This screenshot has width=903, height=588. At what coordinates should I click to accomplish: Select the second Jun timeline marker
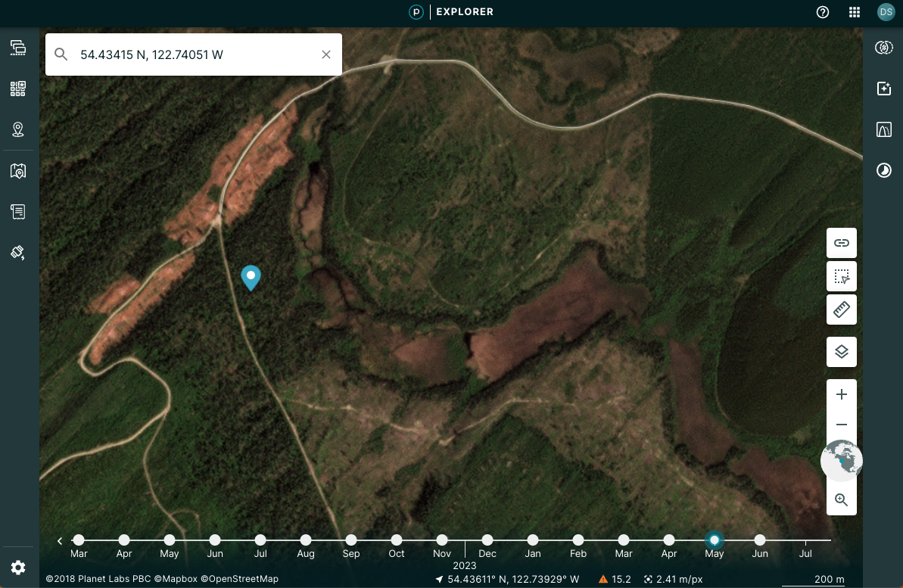pos(760,540)
